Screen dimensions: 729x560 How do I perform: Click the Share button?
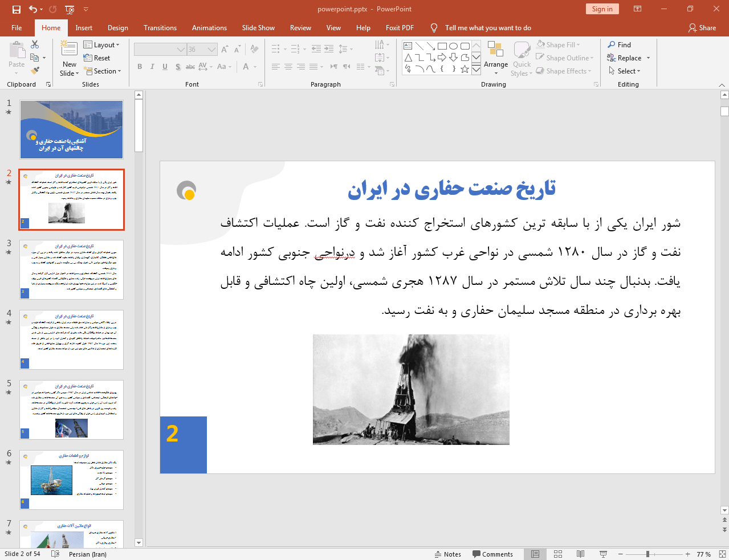click(x=702, y=28)
